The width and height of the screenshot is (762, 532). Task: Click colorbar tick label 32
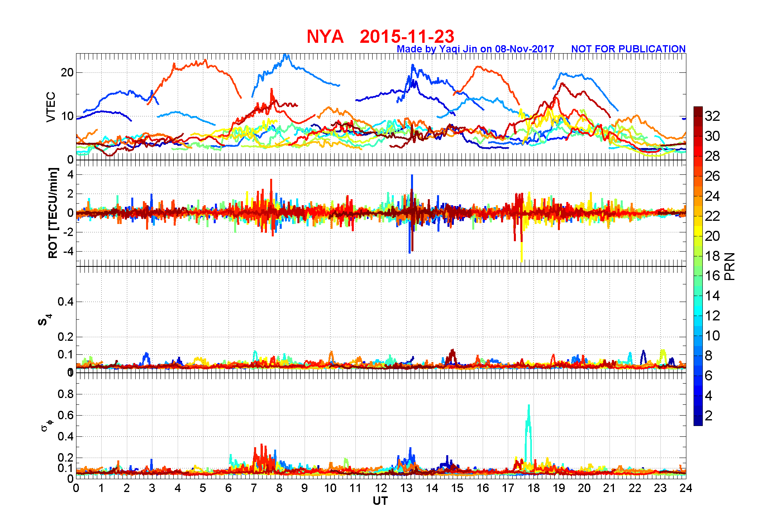(x=712, y=116)
